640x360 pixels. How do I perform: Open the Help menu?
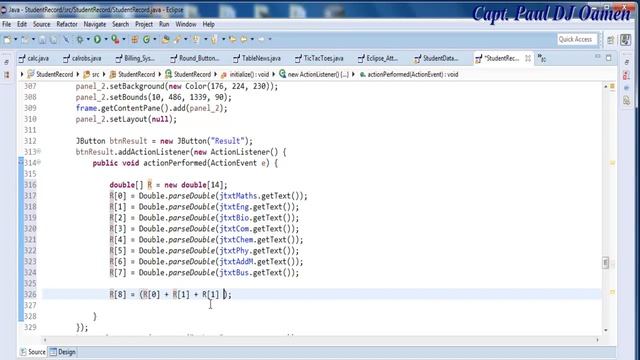[209, 24]
